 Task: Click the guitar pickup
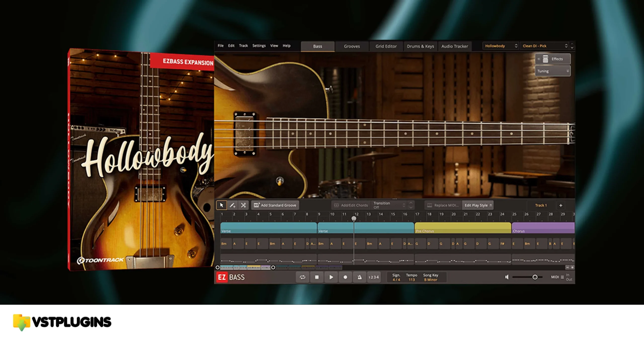[x=244, y=134]
